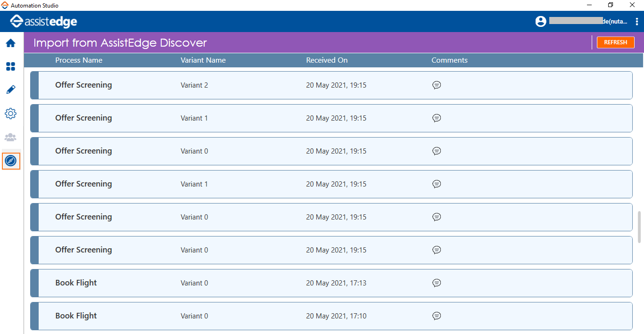The image size is (644, 334).
Task: Open the four-squares dashboard icon in sidebar
Action: point(10,66)
